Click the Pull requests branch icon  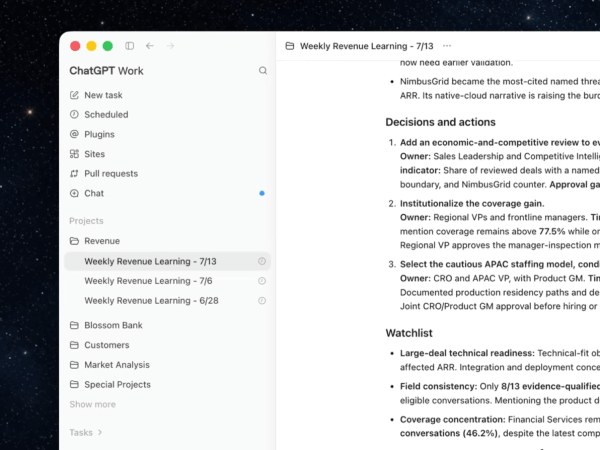click(74, 173)
